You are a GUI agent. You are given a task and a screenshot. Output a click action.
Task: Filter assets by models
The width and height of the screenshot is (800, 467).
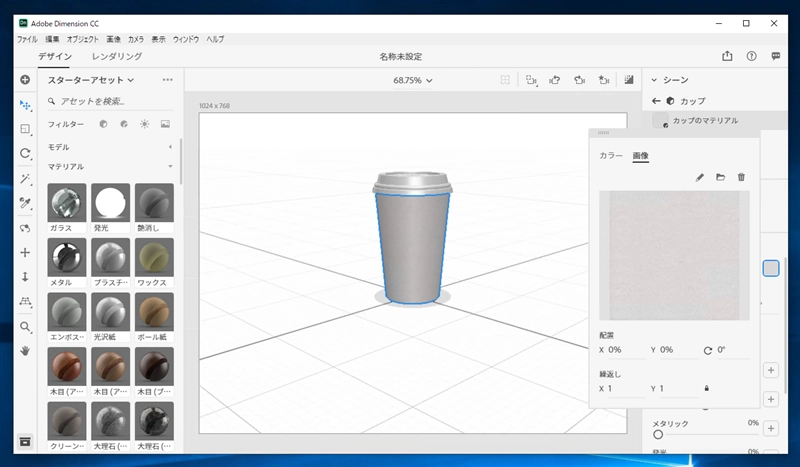[x=104, y=124]
